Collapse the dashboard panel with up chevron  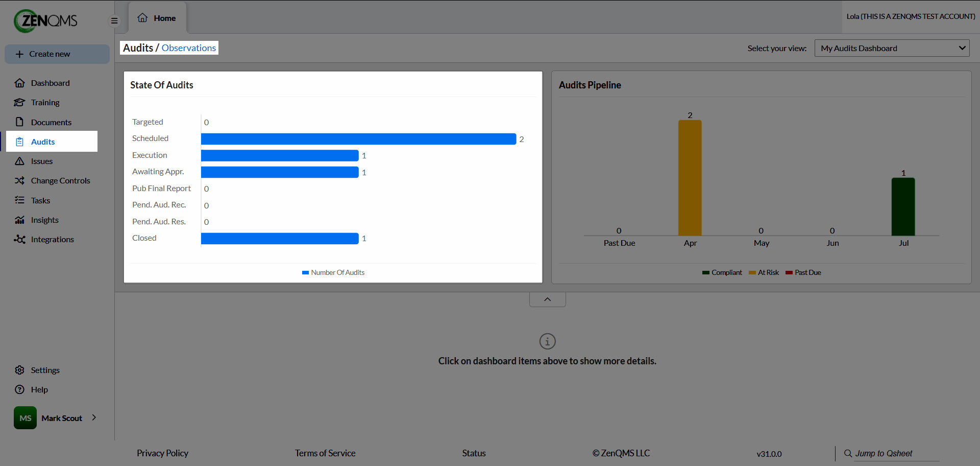point(547,299)
